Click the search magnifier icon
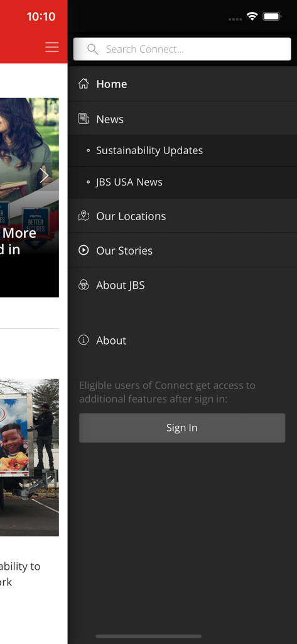This screenshot has height=644, width=297. [93, 49]
